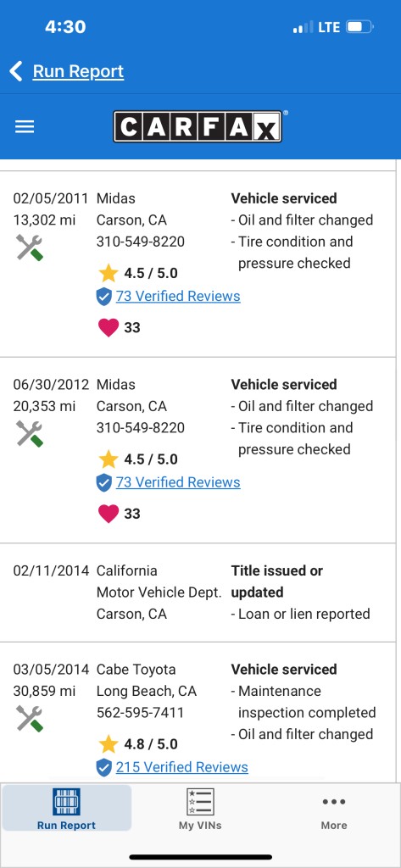The image size is (401, 868).
Task: Tap the CARFAX logo
Action: [198, 126]
